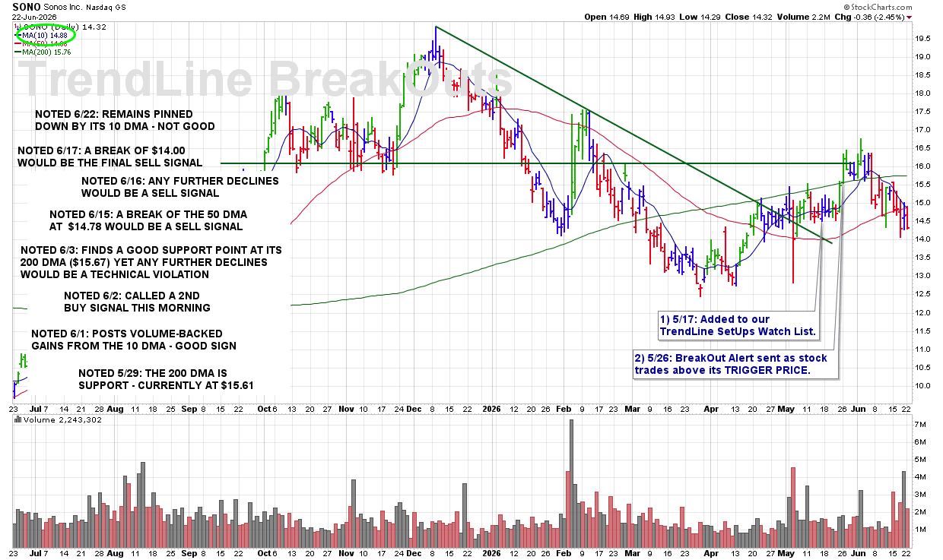This screenshot has height=560, width=943.
Task: Click the 'NOTED 6/2: CALLED A 2ND BUY SIGNAL' note
Action: tap(137, 302)
